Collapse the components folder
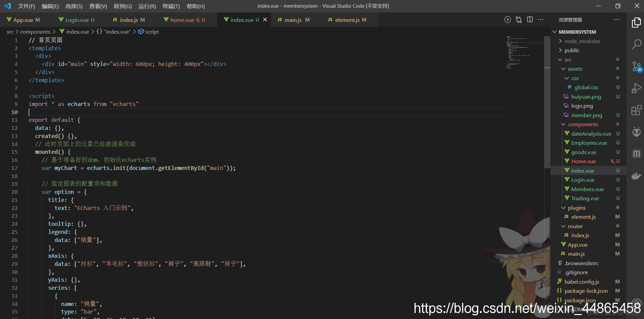This screenshot has width=644, height=319. coord(588,124)
